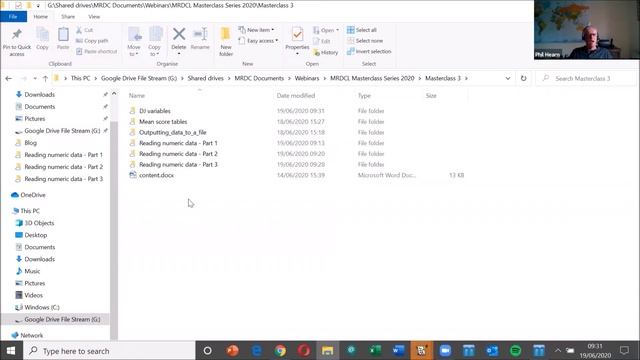Click Select all
The height and width of the screenshot is (360, 640).
(x=362, y=30)
